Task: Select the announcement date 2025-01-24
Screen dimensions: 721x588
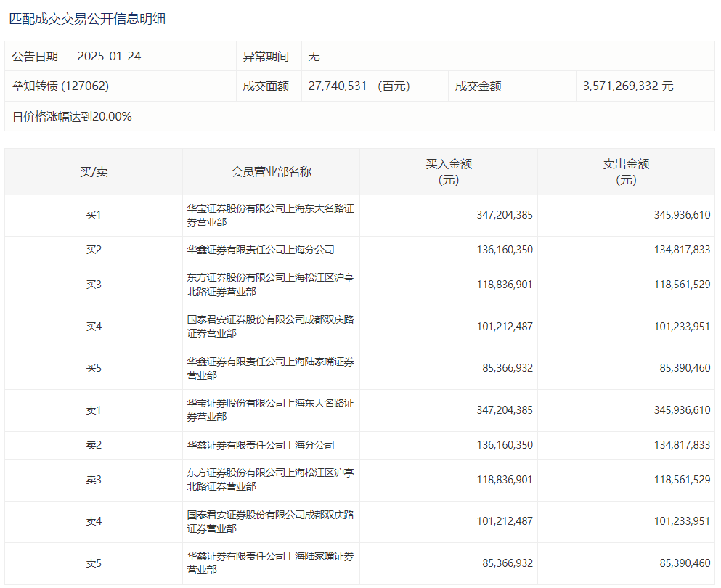Action: tap(109, 57)
